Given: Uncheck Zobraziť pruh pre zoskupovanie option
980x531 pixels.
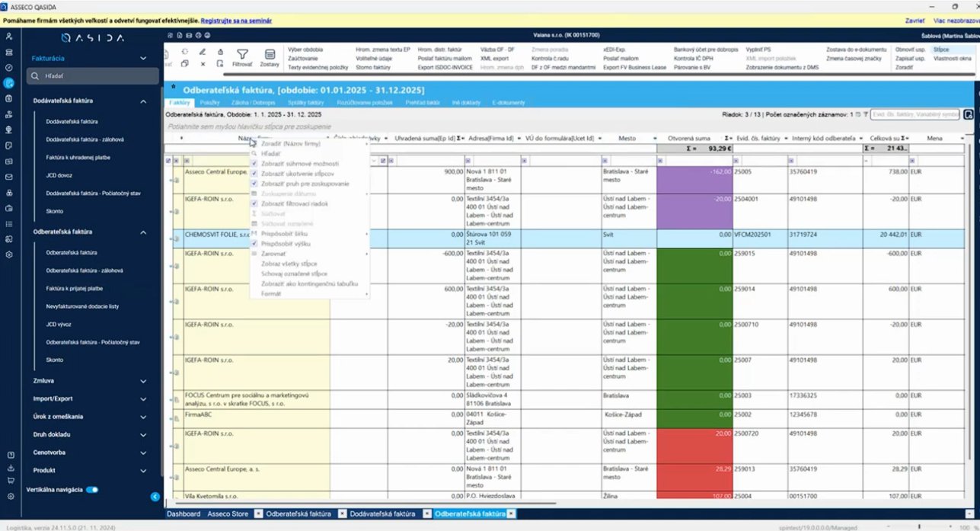Looking at the screenshot, I should point(254,184).
